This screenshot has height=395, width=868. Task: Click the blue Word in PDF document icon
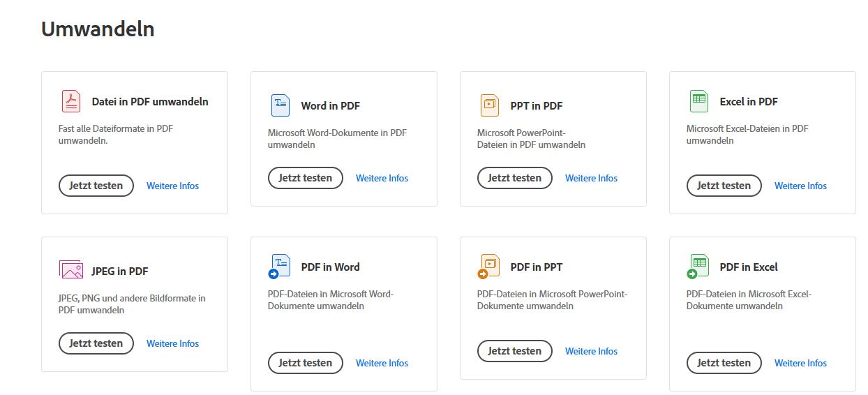[280, 105]
